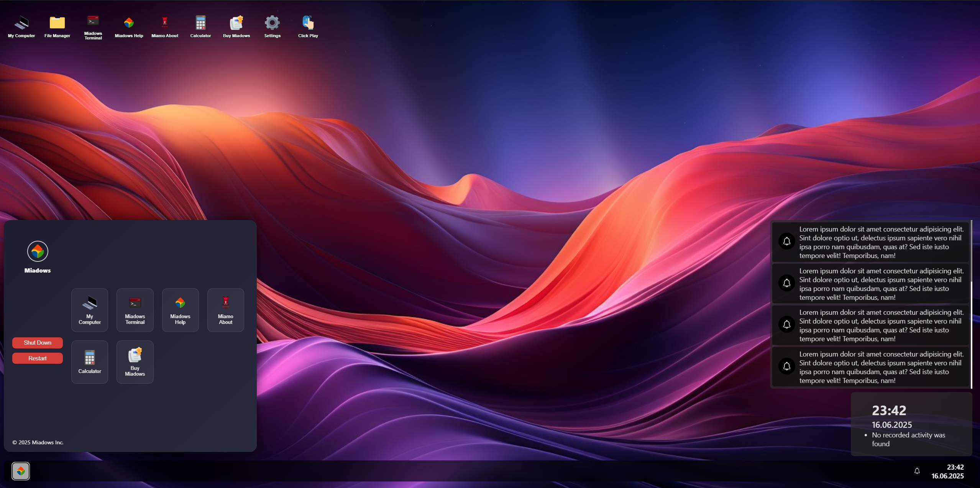Toggle notifications bell in taskbar

pyautogui.click(x=917, y=471)
